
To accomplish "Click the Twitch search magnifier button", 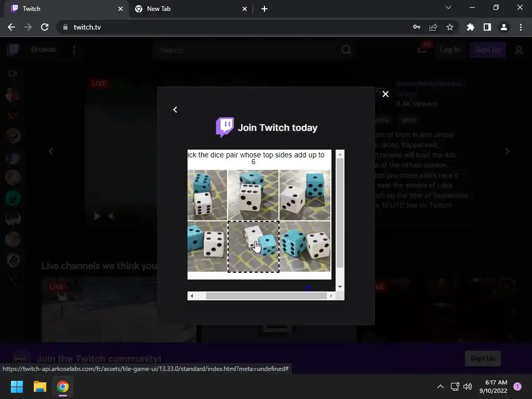I will pos(346,50).
